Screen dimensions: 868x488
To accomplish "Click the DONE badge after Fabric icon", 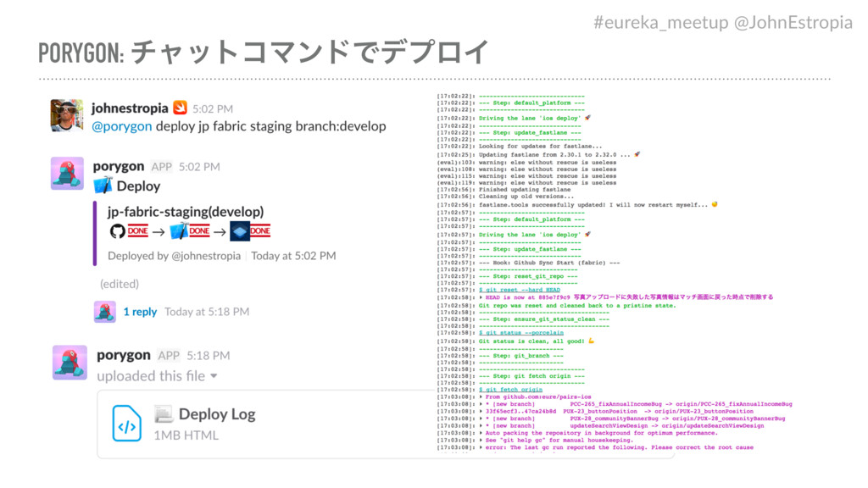I will coord(259,230).
